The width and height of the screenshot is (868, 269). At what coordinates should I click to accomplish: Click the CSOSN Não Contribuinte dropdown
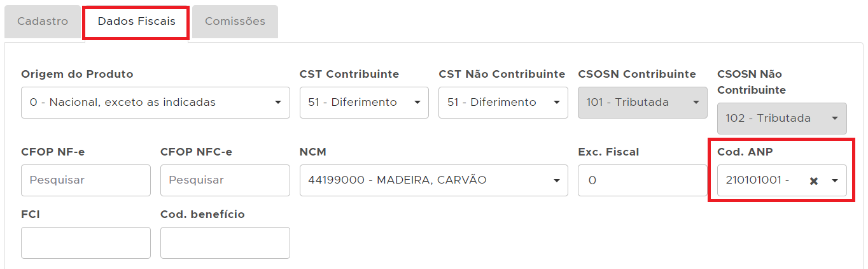(781, 119)
